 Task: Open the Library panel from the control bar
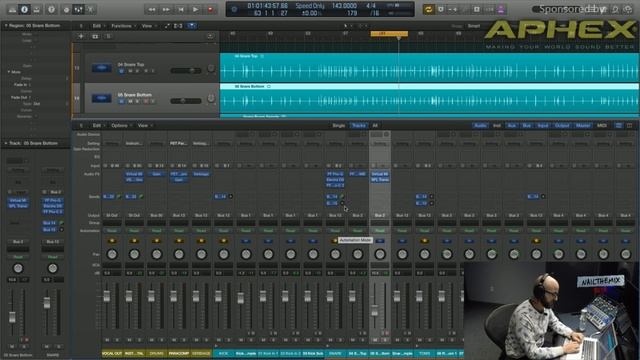click(x=12, y=9)
